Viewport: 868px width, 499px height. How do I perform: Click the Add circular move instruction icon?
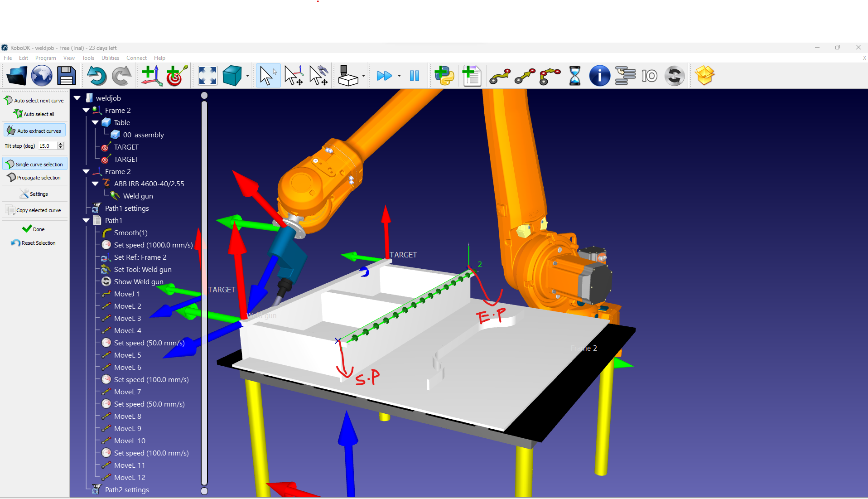coord(550,76)
